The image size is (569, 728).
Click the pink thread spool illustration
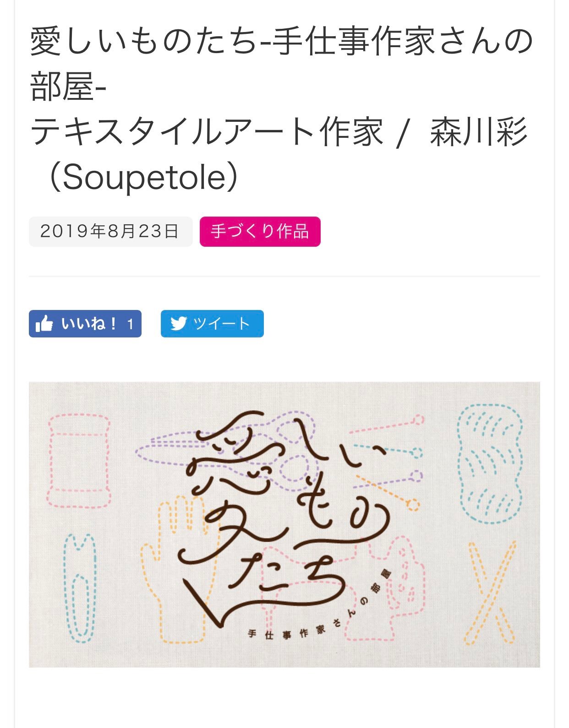pyautogui.click(x=79, y=461)
